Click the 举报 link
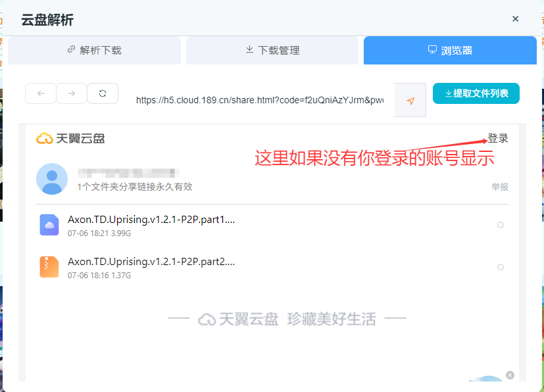Image resolution: width=544 pixels, height=392 pixels. pyautogui.click(x=499, y=187)
